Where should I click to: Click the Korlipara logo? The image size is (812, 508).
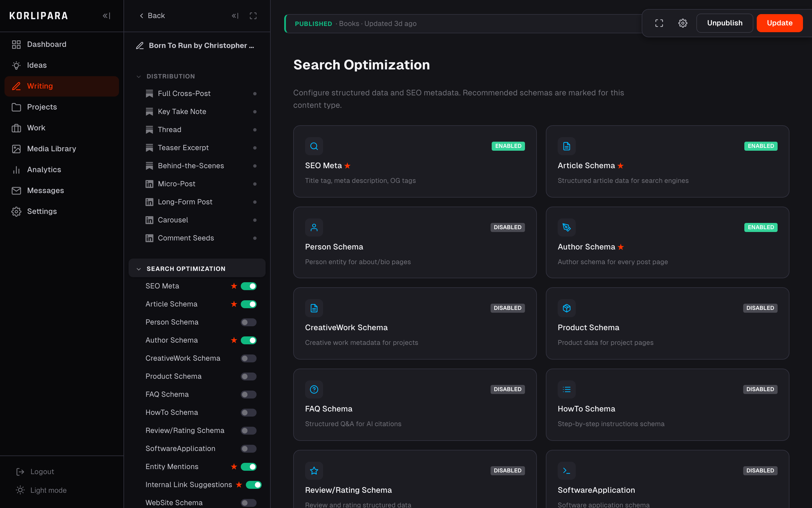[x=39, y=16]
